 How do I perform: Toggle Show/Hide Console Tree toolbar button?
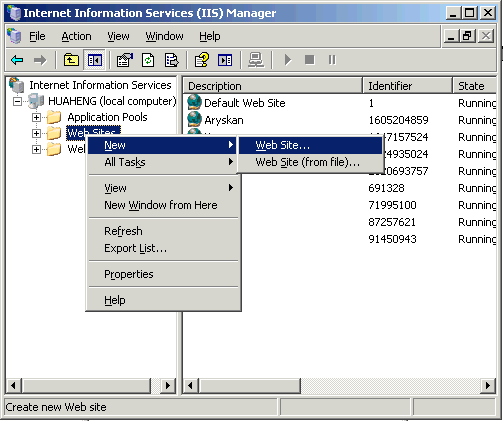(95, 60)
